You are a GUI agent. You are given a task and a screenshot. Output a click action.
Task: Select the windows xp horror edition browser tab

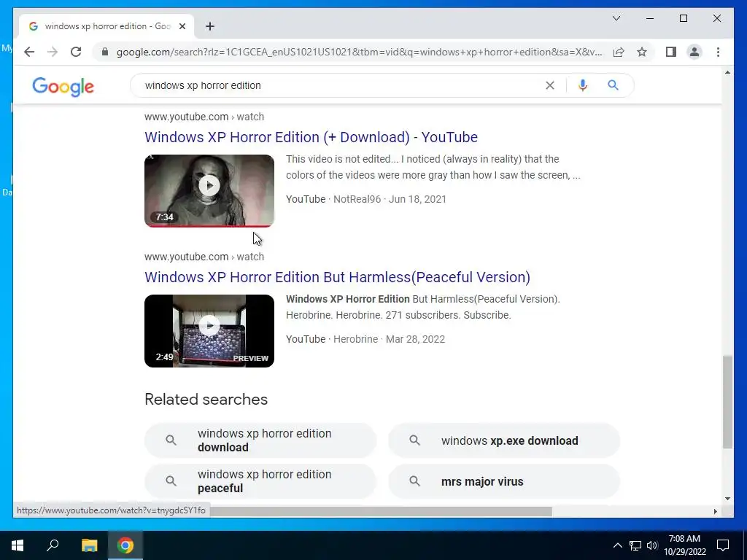coord(107,26)
